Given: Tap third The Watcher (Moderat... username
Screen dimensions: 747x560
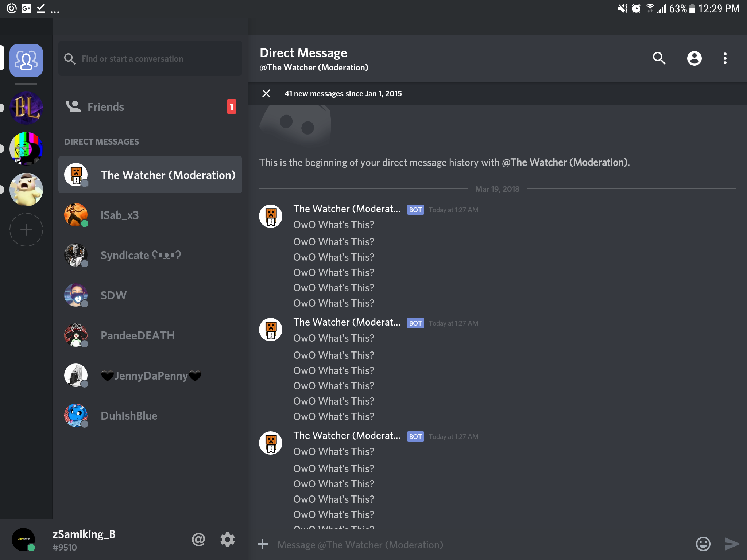Looking at the screenshot, I should [347, 436].
